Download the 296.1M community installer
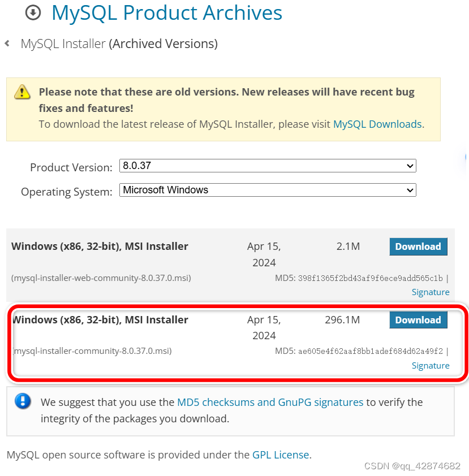Image resolution: width=469 pixels, height=476 pixels. coord(418,320)
